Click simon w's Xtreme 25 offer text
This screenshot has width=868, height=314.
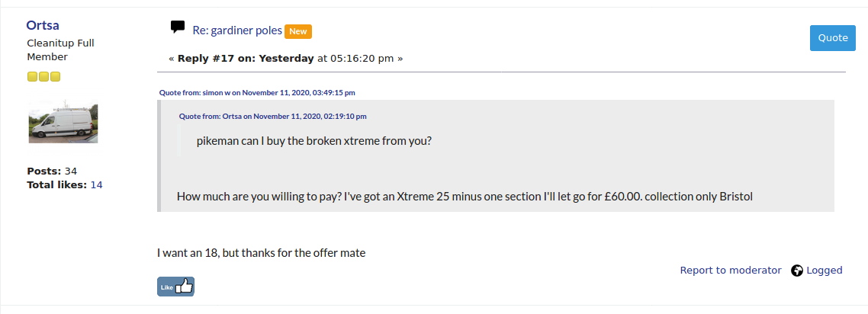pos(465,197)
